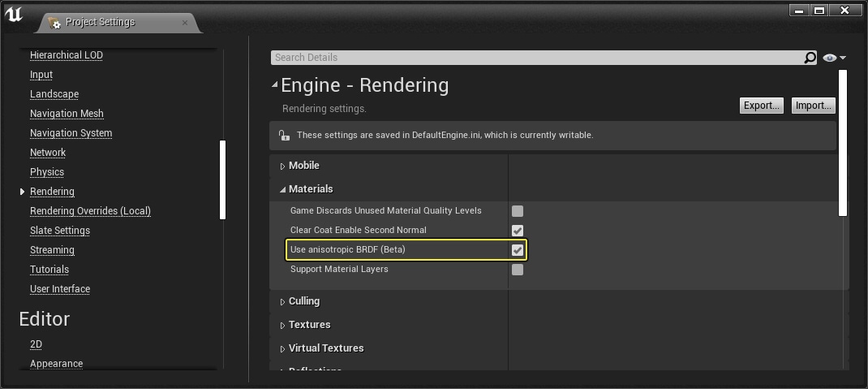
Task: Open the Physics settings category
Action: (47, 172)
